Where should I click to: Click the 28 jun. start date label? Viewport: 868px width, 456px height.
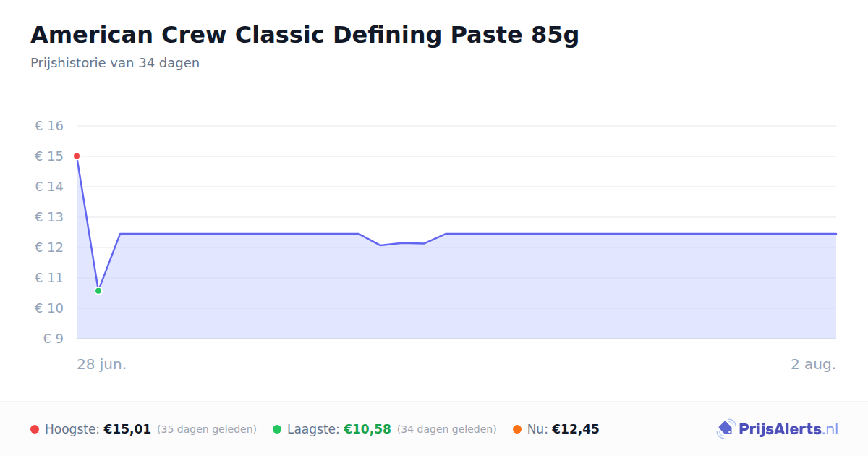(102, 364)
